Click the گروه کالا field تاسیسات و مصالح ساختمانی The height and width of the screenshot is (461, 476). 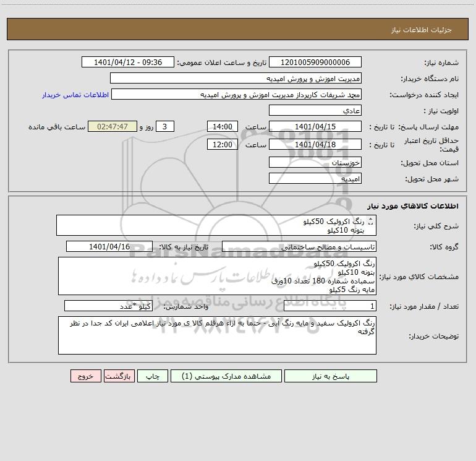[x=299, y=247]
